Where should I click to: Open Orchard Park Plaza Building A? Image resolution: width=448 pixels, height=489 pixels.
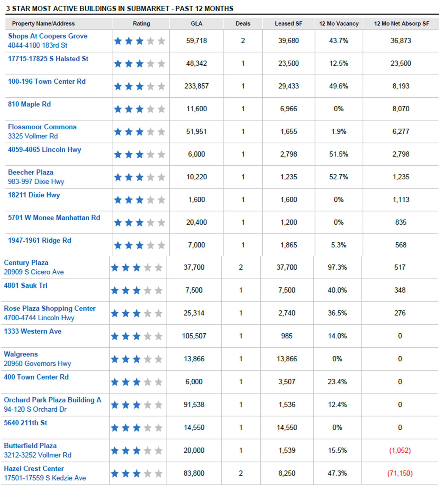click(x=52, y=400)
